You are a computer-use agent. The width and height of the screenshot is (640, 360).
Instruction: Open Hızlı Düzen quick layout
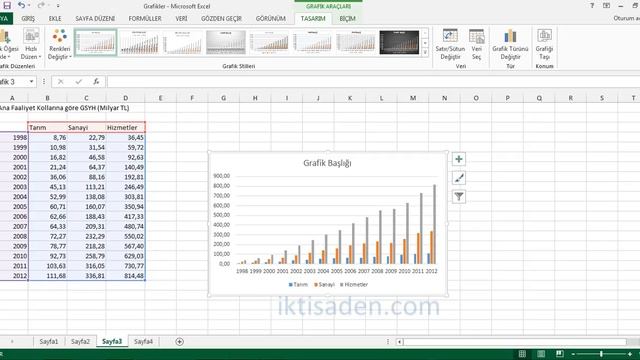(x=31, y=44)
